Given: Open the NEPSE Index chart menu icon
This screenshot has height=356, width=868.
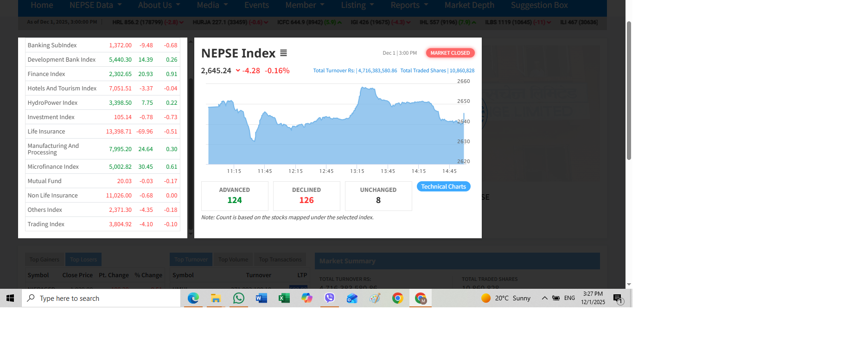Looking at the screenshot, I should click(283, 53).
